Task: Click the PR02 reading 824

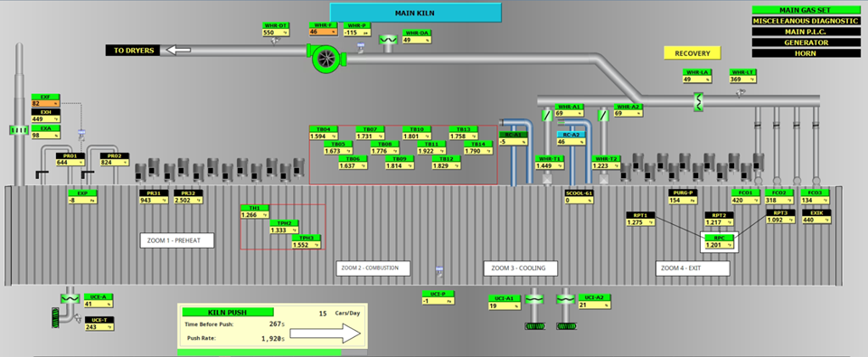Action: point(114,163)
